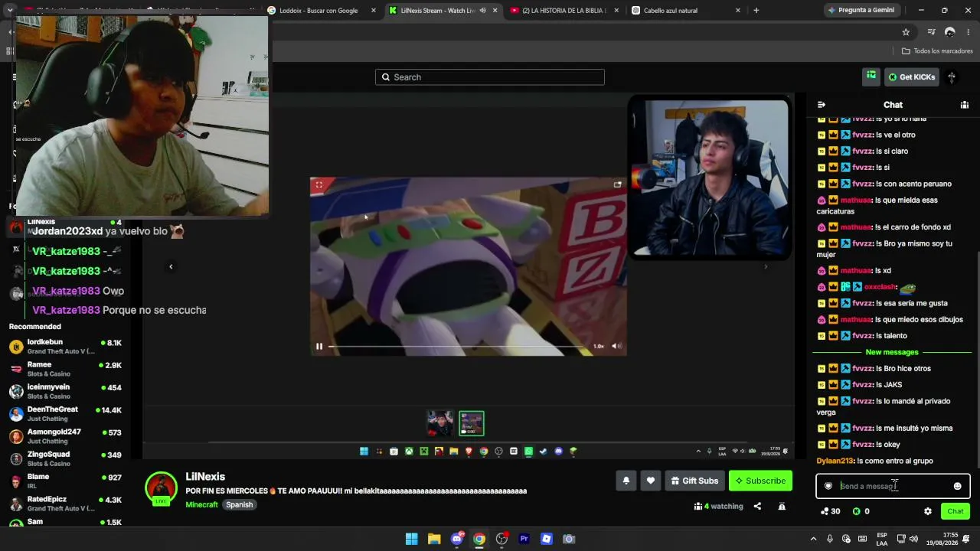Focus the Kick Search box
980x551 pixels.
click(x=490, y=77)
